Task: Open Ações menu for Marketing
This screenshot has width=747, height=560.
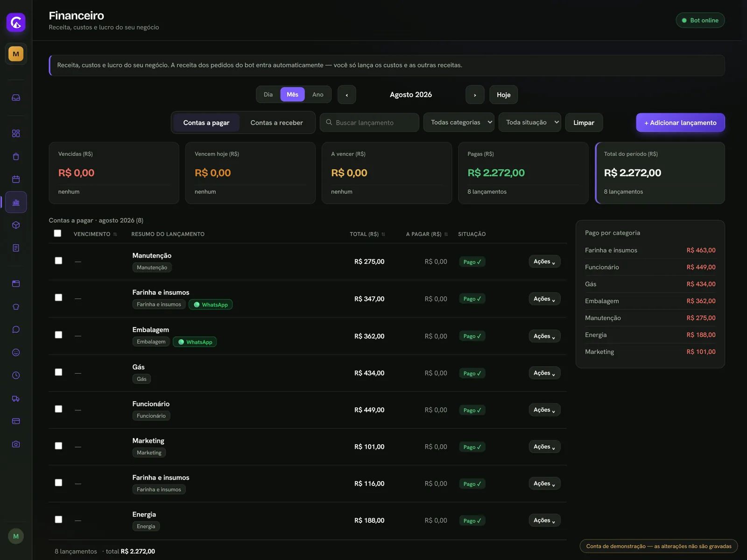Action: (544, 447)
